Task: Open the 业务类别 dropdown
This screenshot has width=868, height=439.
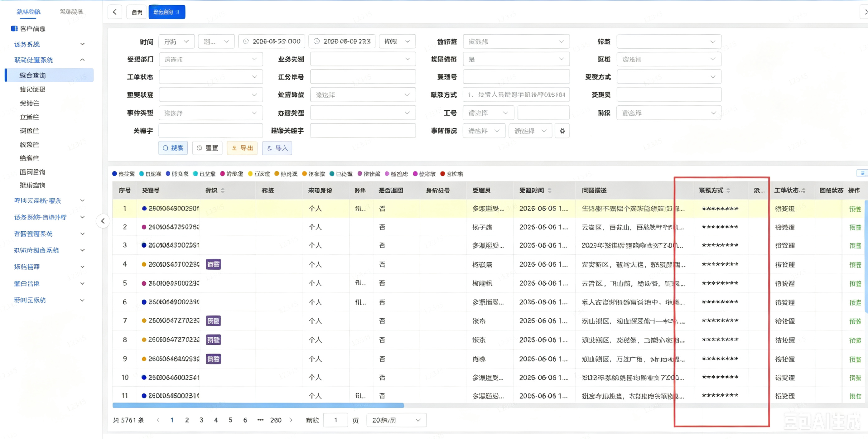Action: 363,59
